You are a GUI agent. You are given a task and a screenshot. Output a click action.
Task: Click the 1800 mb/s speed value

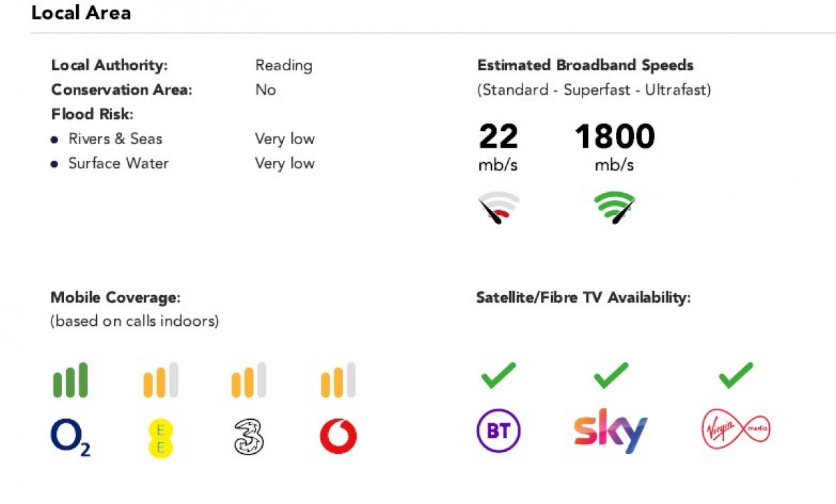tap(614, 137)
